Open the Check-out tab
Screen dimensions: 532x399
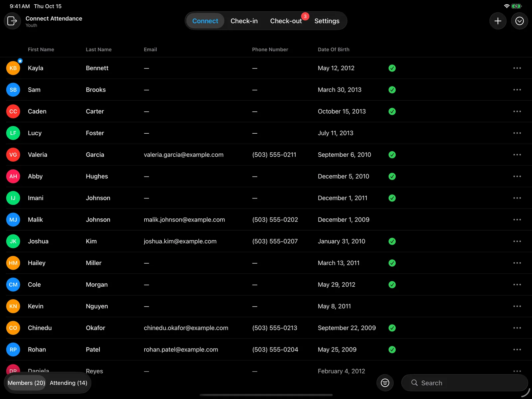(x=286, y=21)
